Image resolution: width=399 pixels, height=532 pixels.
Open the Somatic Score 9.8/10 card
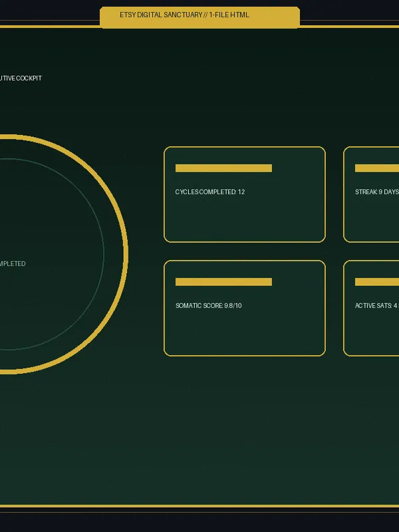[x=245, y=308]
